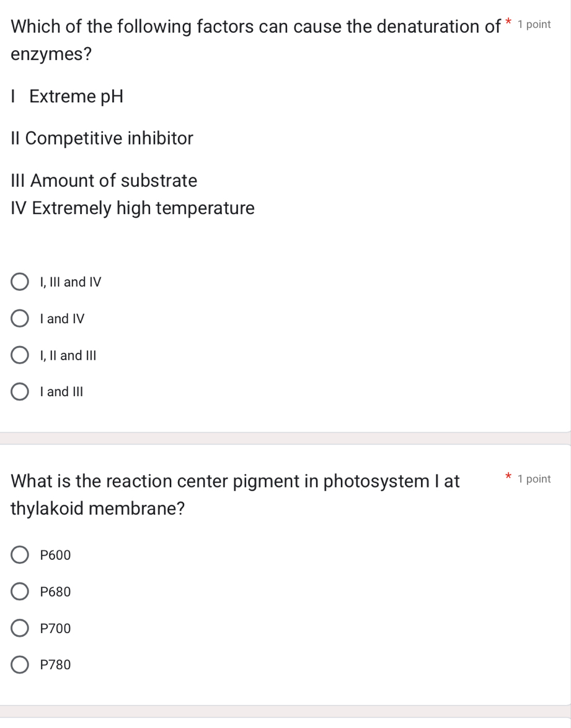Click the "Extreme pH" option text
The width and height of the screenshot is (571, 728).
click(x=66, y=96)
